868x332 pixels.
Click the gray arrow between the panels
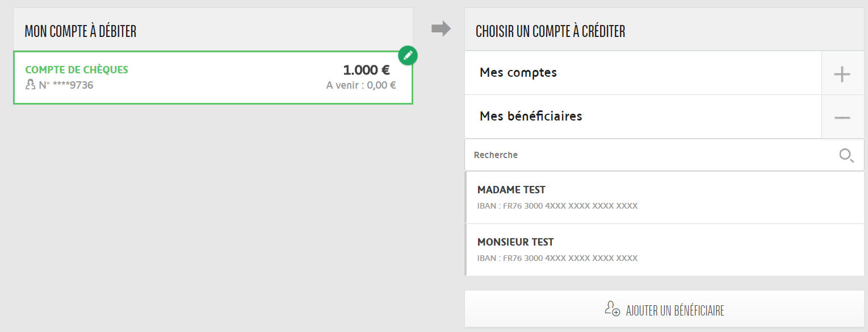(x=441, y=28)
